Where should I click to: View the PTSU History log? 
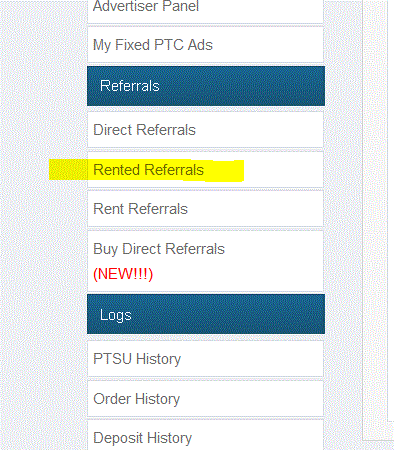pyautogui.click(x=205, y=359)
